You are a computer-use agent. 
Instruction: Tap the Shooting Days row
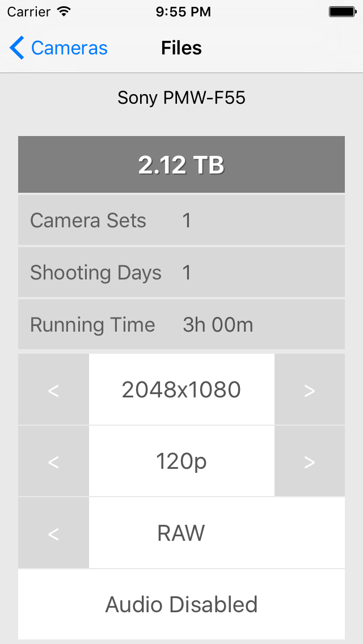[181, 272]
